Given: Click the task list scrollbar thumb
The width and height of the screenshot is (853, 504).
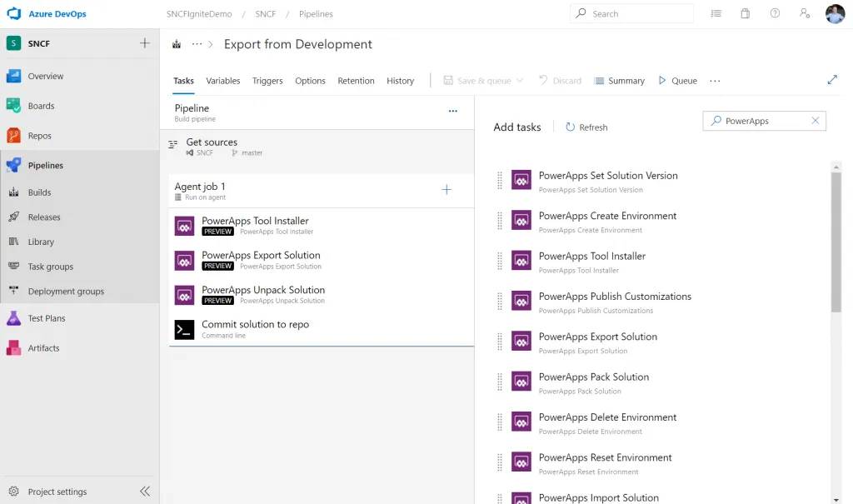Looking at the screenshot, I should 836,242.
